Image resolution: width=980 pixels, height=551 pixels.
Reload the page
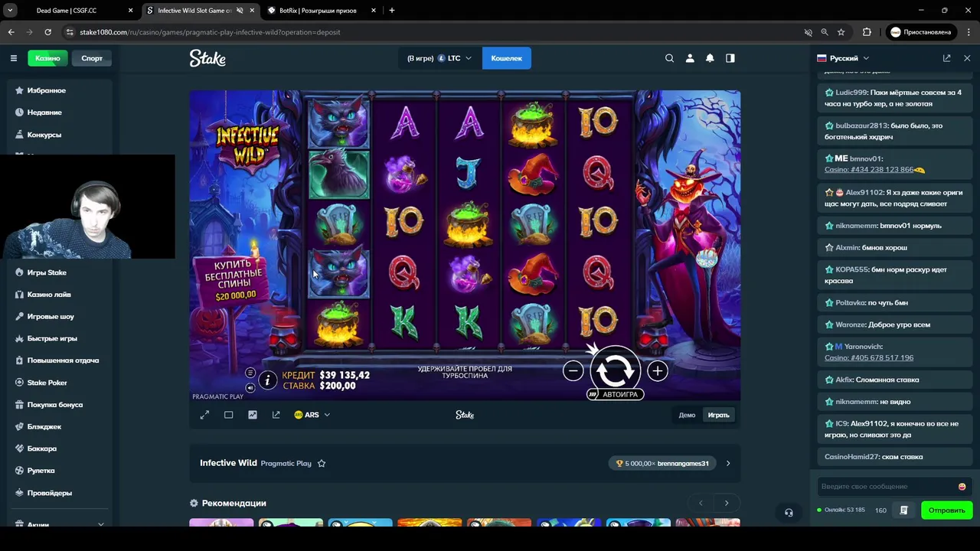47,32
